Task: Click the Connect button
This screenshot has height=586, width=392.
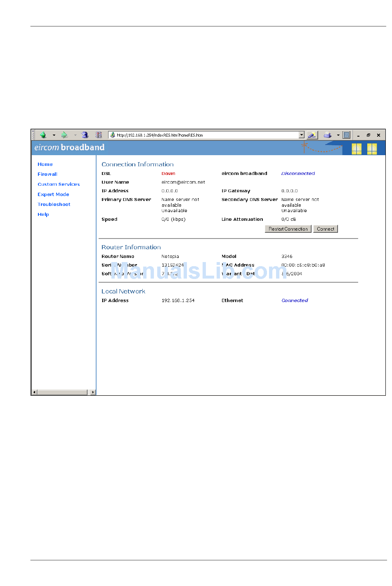Action: (x=326, y=229)
